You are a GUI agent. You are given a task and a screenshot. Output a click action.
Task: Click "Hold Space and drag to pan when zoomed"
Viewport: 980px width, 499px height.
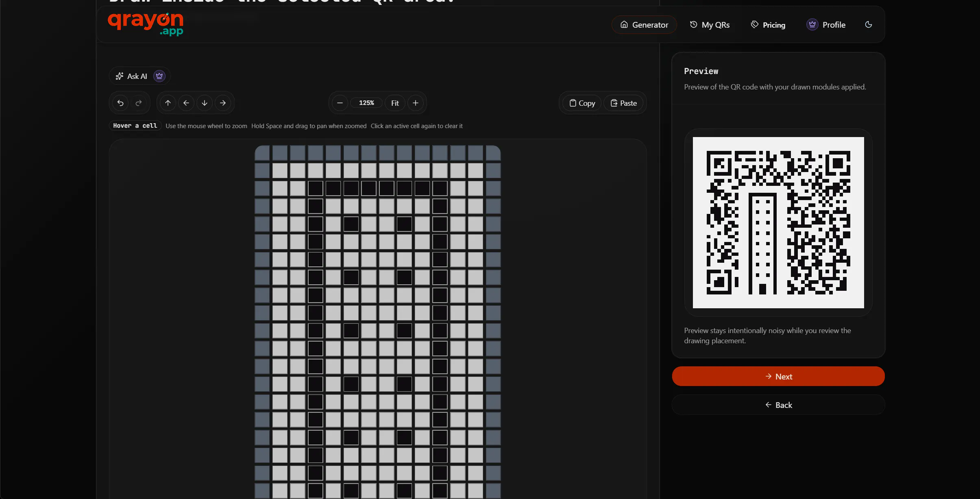[x=309, y=126]
